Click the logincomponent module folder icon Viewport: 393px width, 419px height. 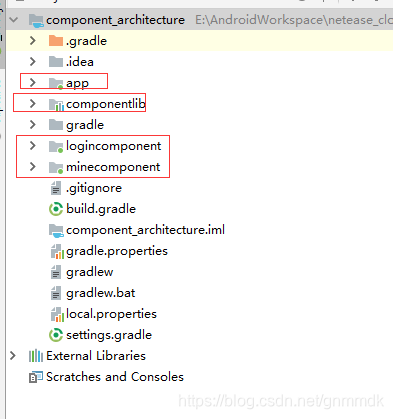click(56, 146)
